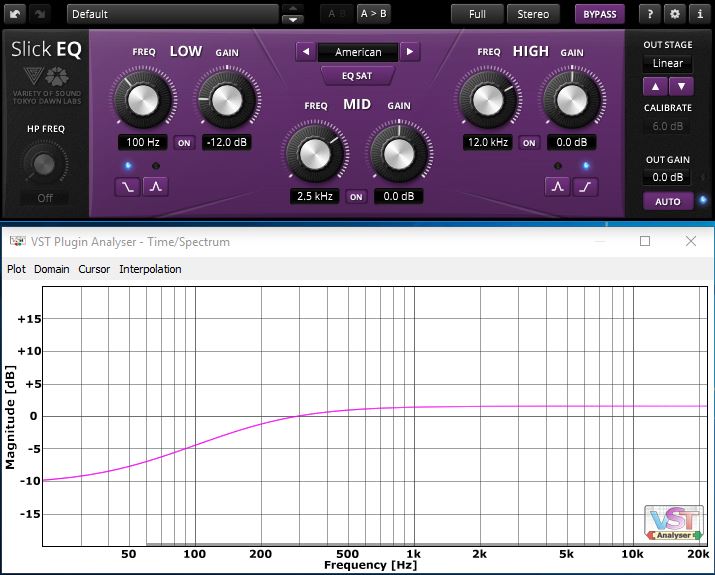The image size is (715, 575).
Task: Open the Cursor menu
Action: pyautogui.click(x=94, y=269)
